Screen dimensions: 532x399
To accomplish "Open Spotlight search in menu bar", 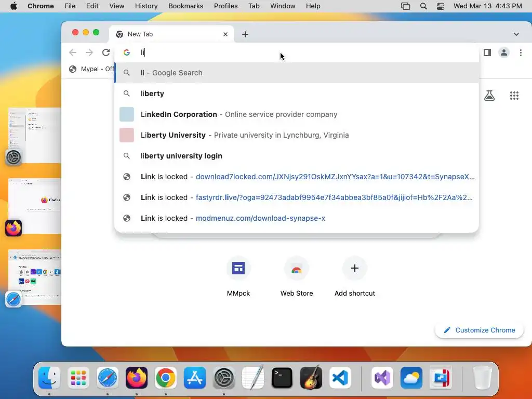I will click(423, 6).
